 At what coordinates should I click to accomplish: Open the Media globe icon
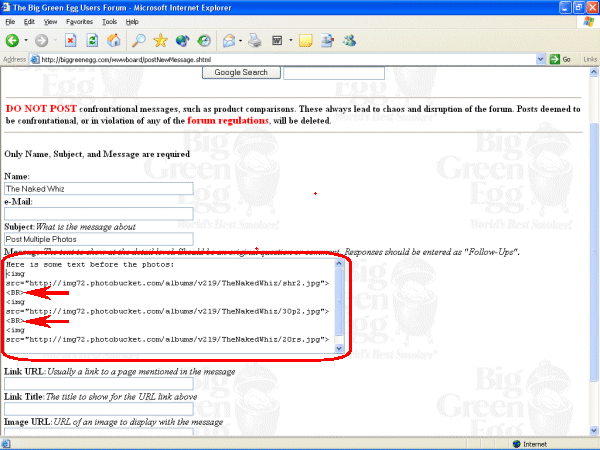(x=182, y=40)
